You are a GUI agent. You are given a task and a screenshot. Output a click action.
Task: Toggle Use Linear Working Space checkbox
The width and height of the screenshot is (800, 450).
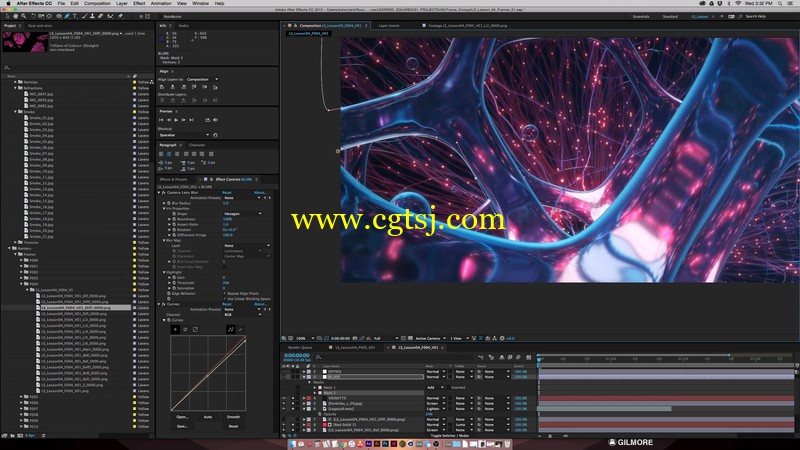tap(225, 299)
